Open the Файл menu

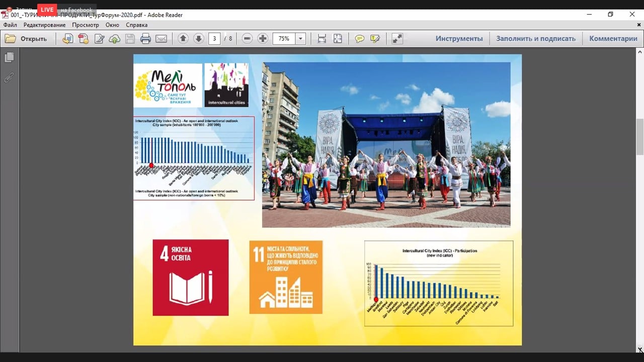10,25
